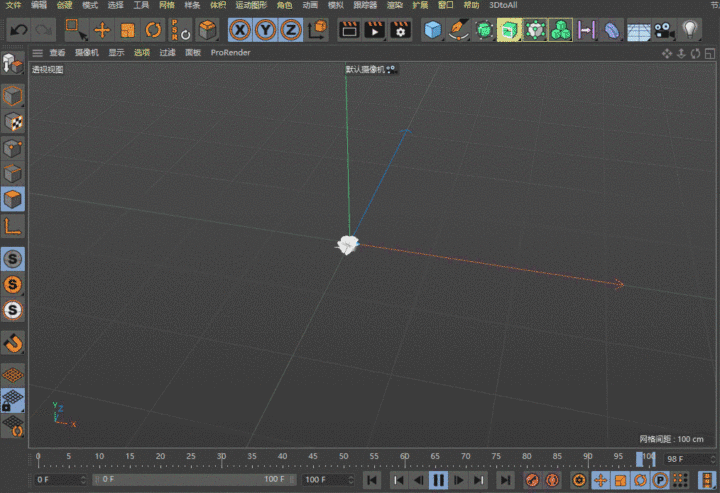Open the purple field objects palette
The image size is (720, 493).
click(x=586, y=30)
